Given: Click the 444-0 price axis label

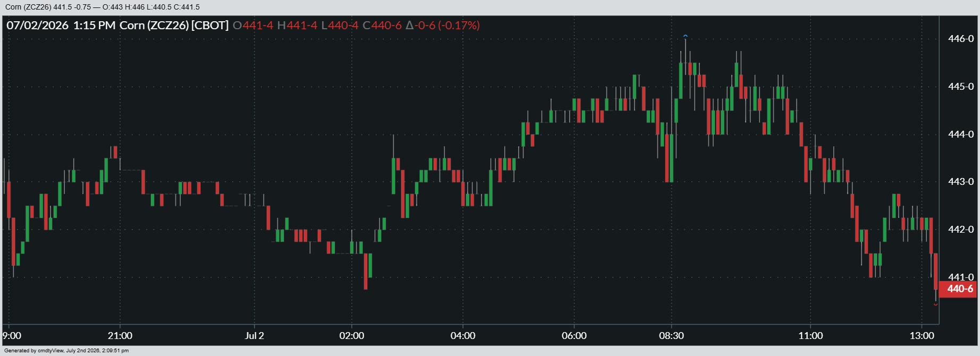Looking at the screenshot, I should coord(961,134).
